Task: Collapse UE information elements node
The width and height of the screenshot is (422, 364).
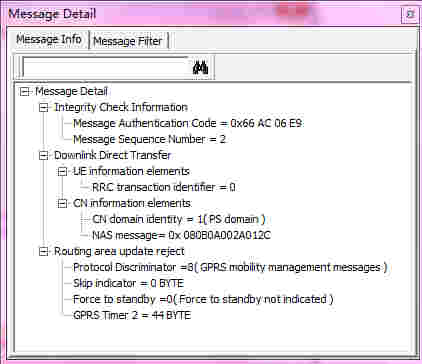Action: point(62,171)
